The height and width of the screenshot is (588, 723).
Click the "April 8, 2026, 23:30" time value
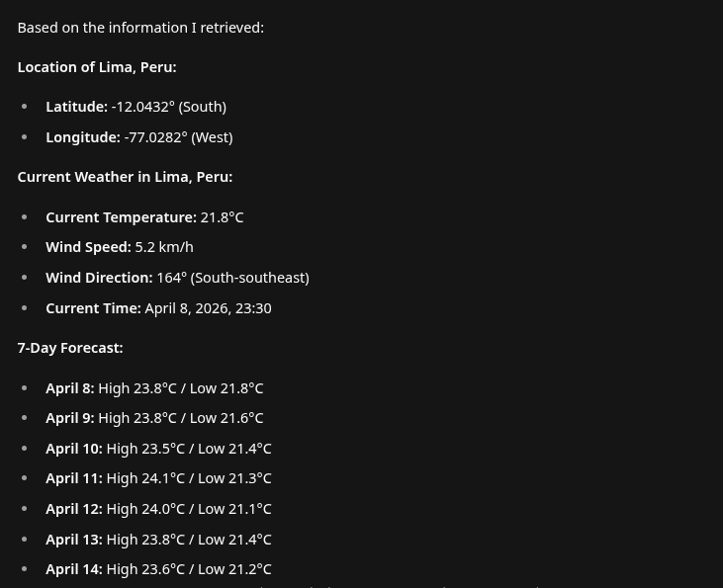pyautogui.click(x=208, y=308)
